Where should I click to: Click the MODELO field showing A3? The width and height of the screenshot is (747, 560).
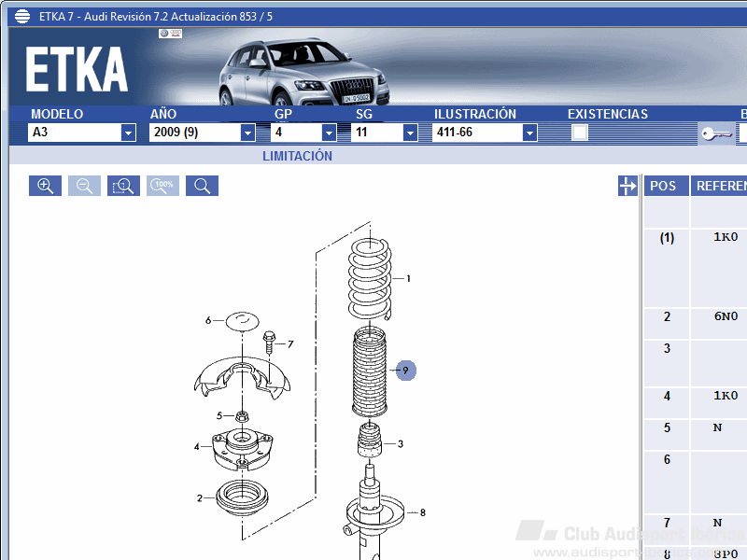click(82, 133)
